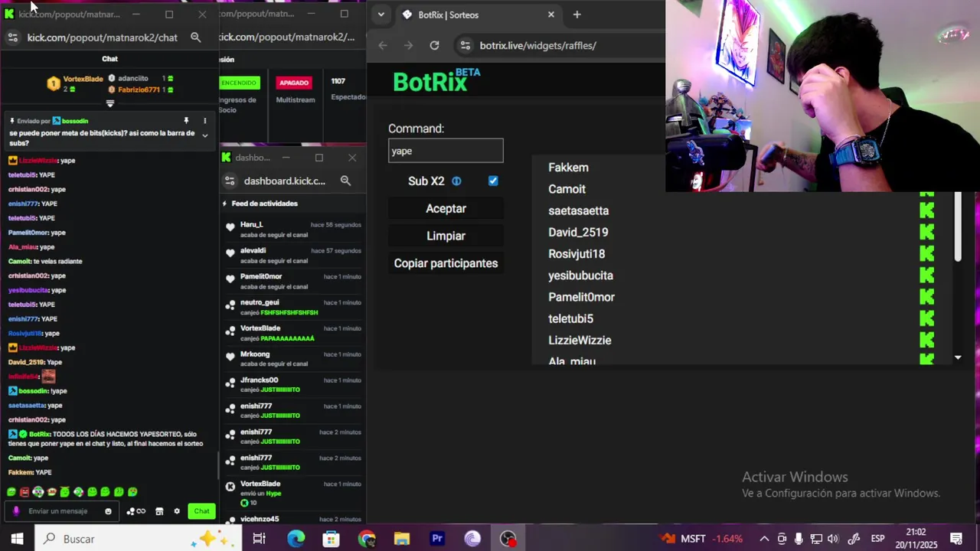
Task: Click the ESP language indicator
Action: click(x=877, y=539)
